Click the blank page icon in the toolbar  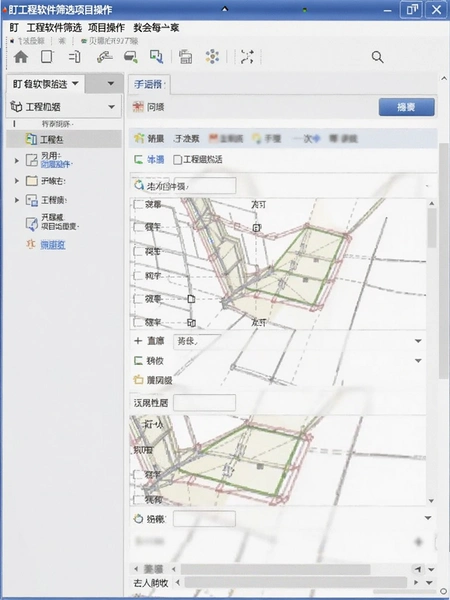47,57
